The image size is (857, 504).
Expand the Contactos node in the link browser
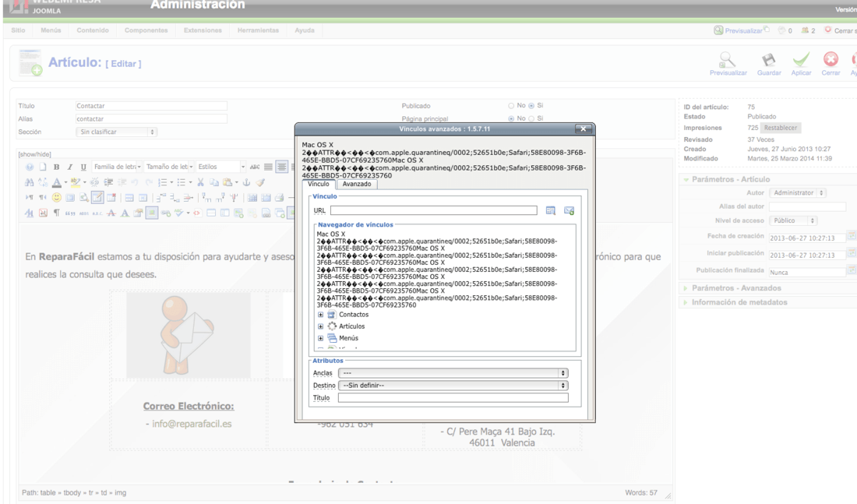(321, 315)
